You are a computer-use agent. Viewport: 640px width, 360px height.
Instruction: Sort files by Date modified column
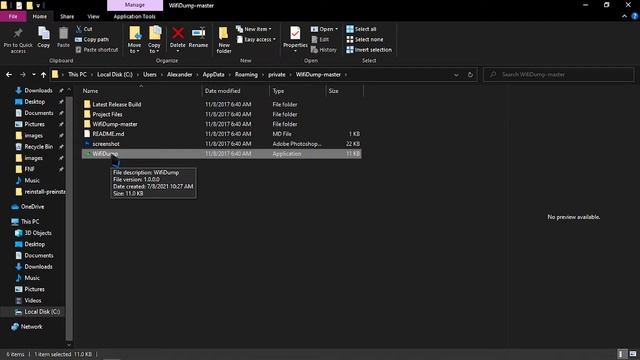pos(236,91)
